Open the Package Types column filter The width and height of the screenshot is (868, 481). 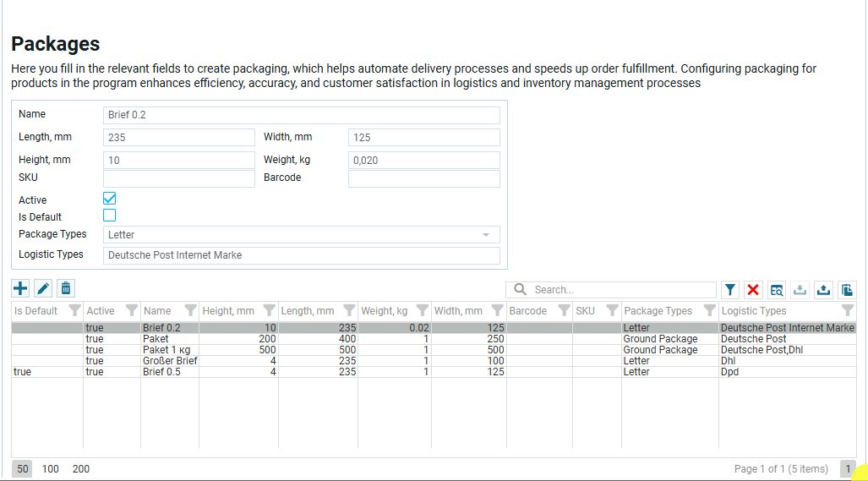[709, 311]
